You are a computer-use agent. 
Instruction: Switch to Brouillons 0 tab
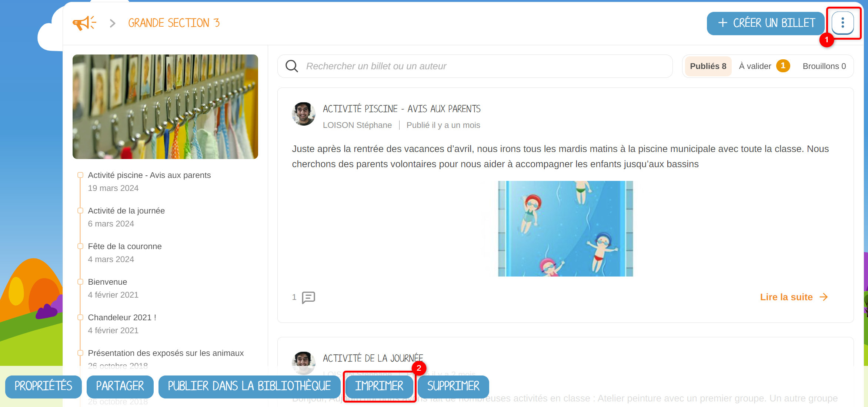pos(824,66)
